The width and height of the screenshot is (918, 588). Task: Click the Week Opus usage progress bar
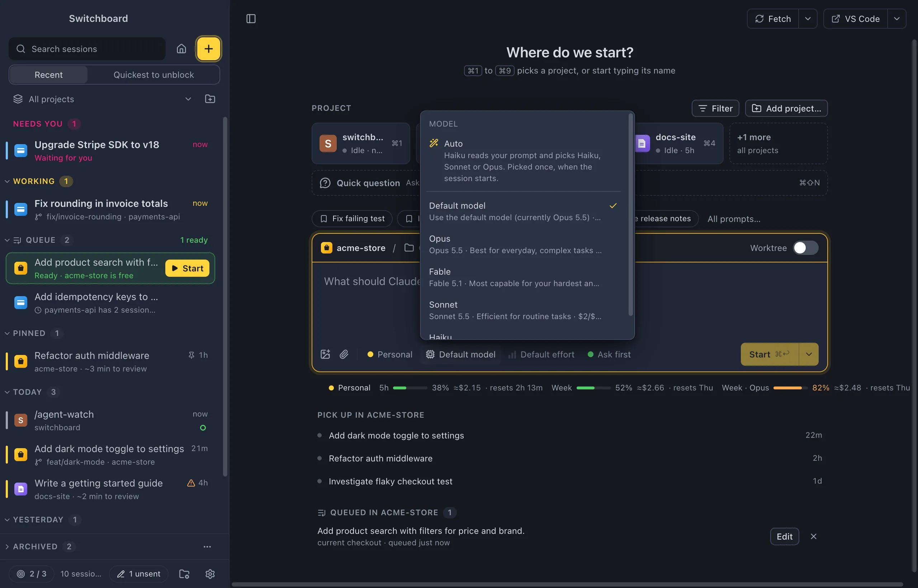(x=790, y=388)
